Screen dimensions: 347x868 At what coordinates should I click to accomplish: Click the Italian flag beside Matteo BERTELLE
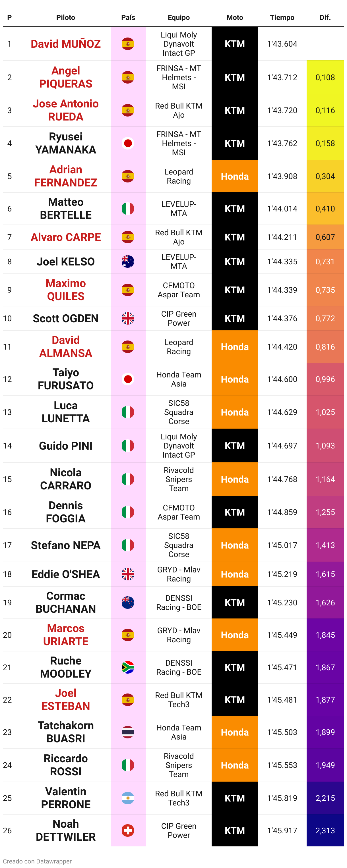tap(128, 209)
